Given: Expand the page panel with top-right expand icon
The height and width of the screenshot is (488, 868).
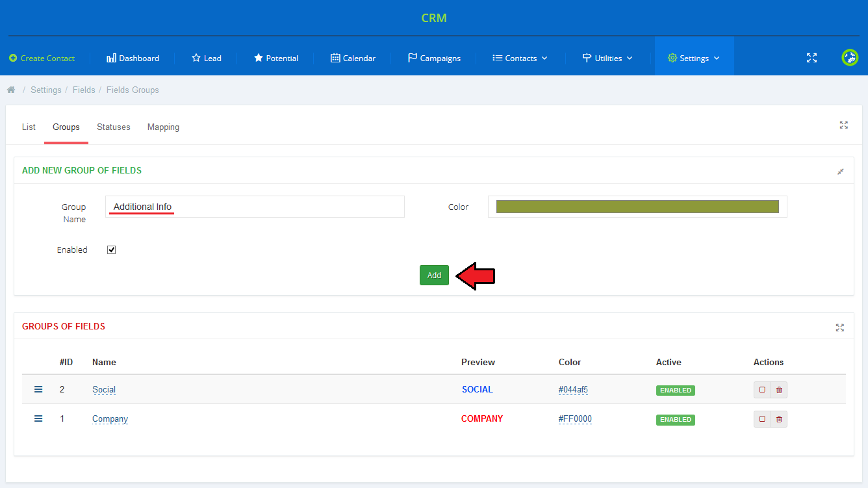Looking at the screenshot, I should tap(844, 125).
